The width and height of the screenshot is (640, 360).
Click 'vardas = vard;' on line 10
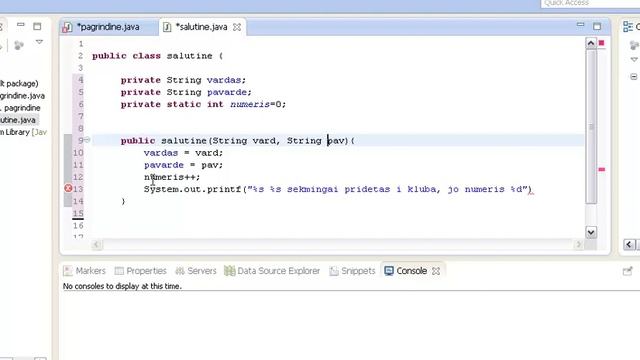coord(183,153)
